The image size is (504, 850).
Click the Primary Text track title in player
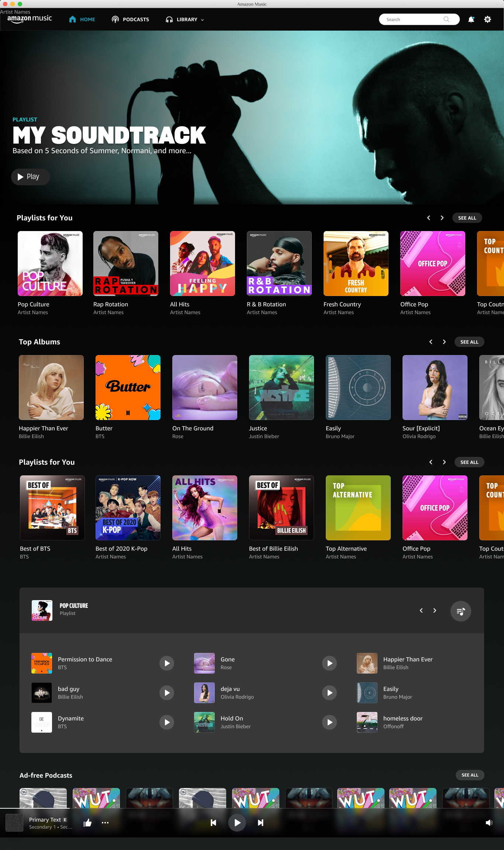pyautogui.click(x=45, y=819)
